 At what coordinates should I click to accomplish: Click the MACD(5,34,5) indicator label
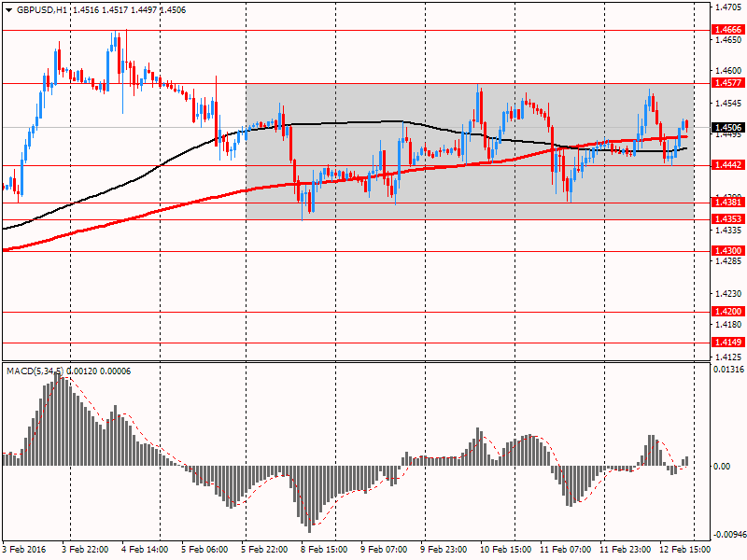click(35, 371)
